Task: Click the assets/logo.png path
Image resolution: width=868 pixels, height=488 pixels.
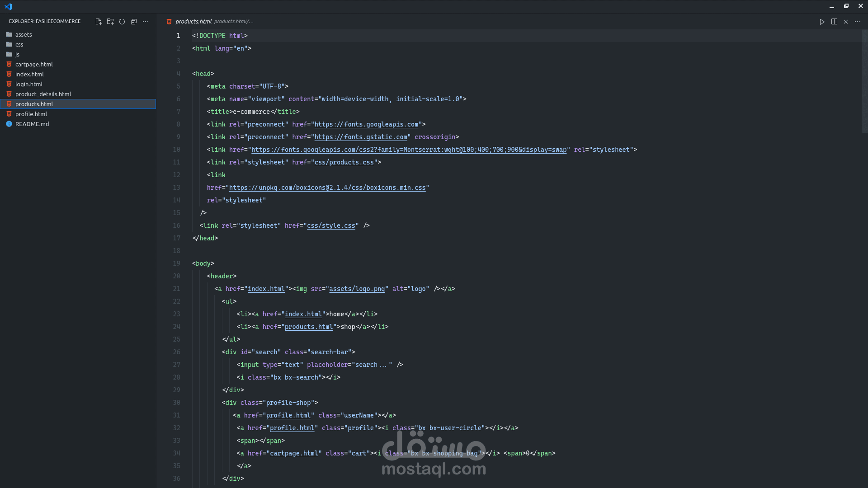Action: pos(357,289)
